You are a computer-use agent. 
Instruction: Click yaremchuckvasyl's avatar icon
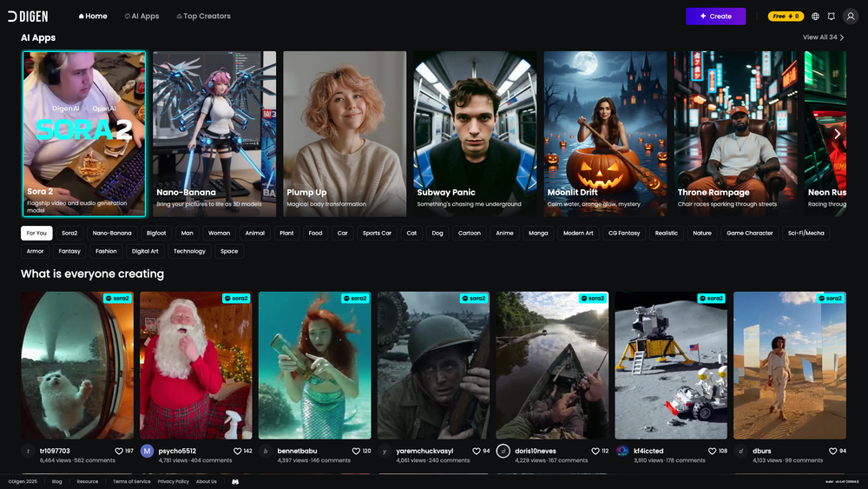(385, 451)
